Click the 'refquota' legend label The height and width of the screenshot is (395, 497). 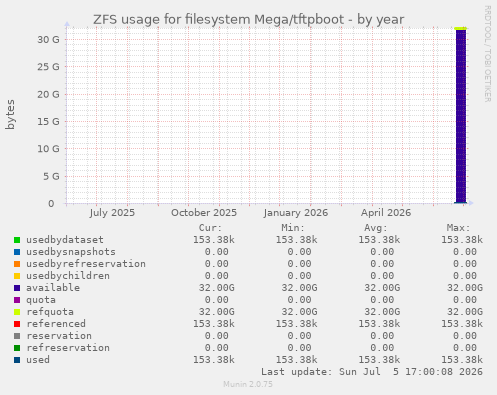[50, 312]
